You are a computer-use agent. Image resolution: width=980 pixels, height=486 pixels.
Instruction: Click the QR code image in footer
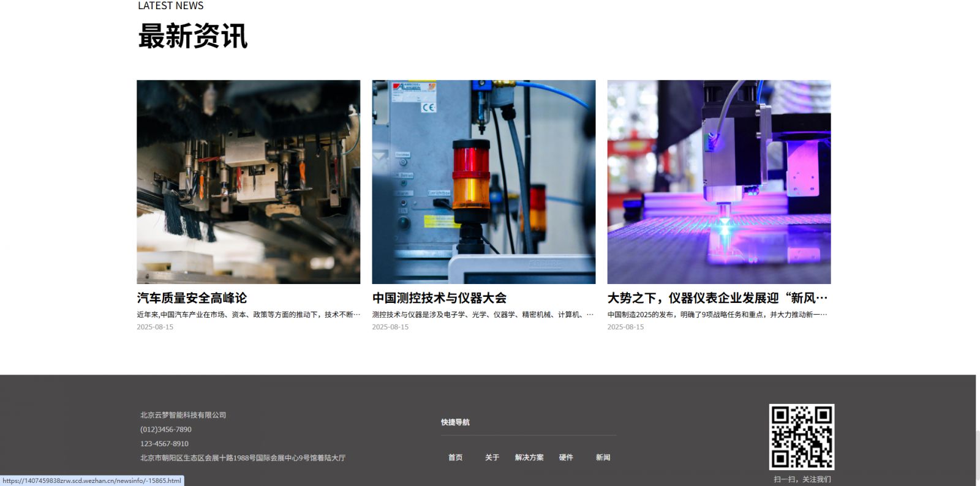802,437
